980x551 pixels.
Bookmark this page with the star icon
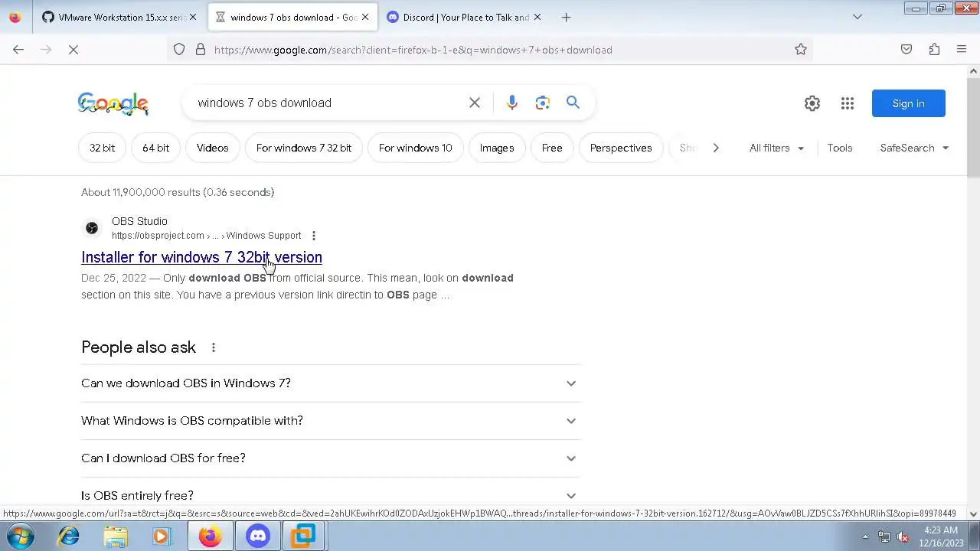coord(801,50)
